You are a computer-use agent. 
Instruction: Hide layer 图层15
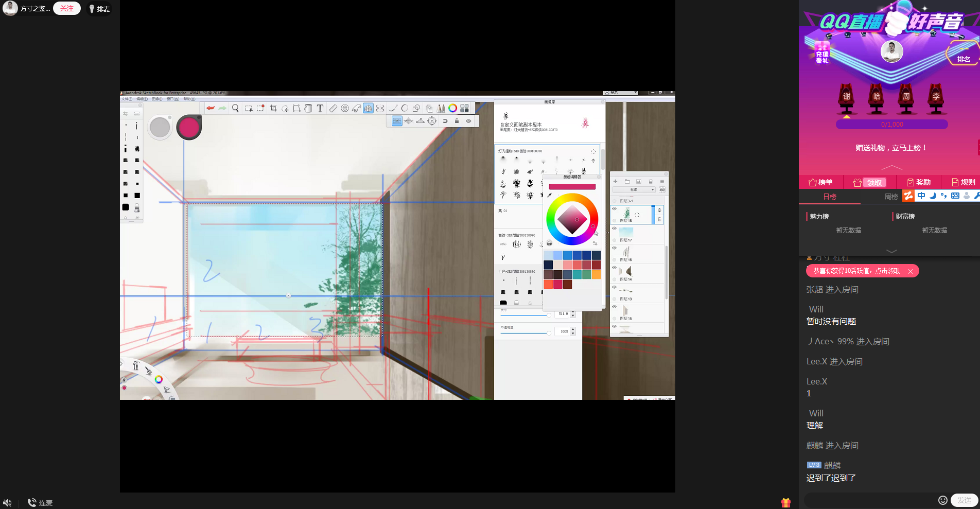click(x=614, y=307)
